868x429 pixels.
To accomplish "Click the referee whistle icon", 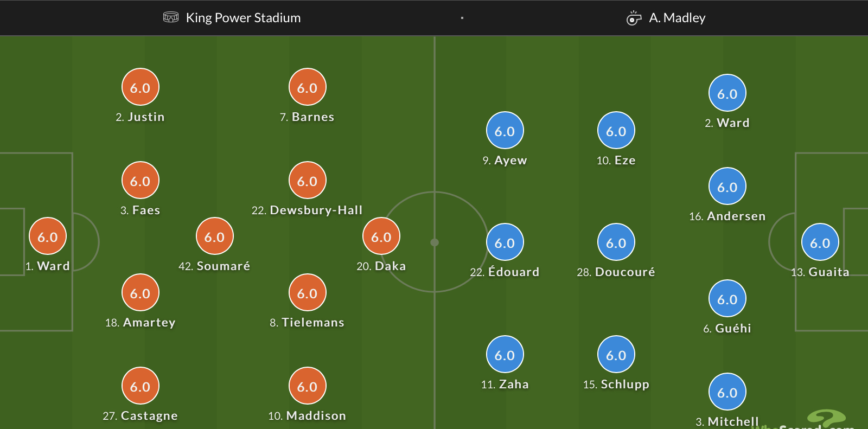I will (634, 18).
